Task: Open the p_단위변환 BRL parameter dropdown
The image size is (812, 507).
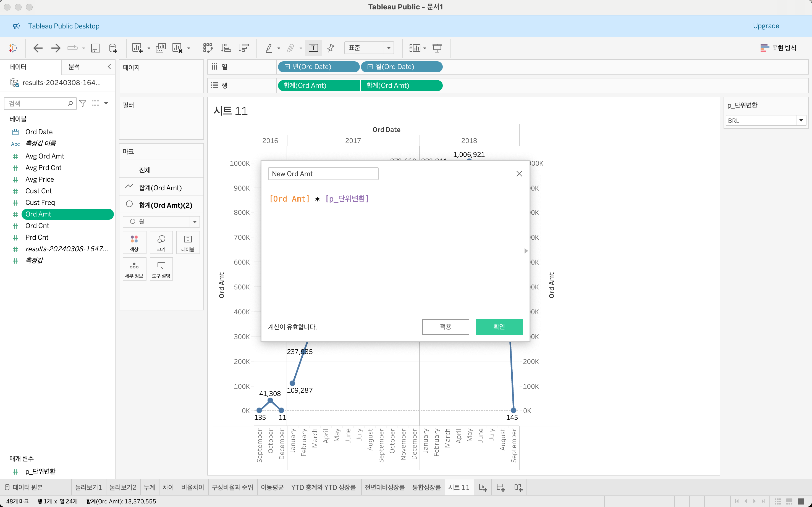Action: (801, 120)
